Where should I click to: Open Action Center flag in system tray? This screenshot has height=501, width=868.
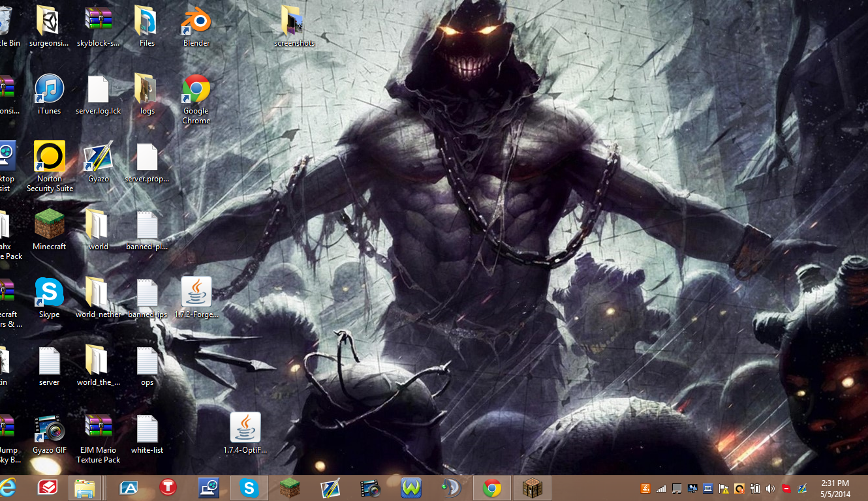click(x=724, y=488)
